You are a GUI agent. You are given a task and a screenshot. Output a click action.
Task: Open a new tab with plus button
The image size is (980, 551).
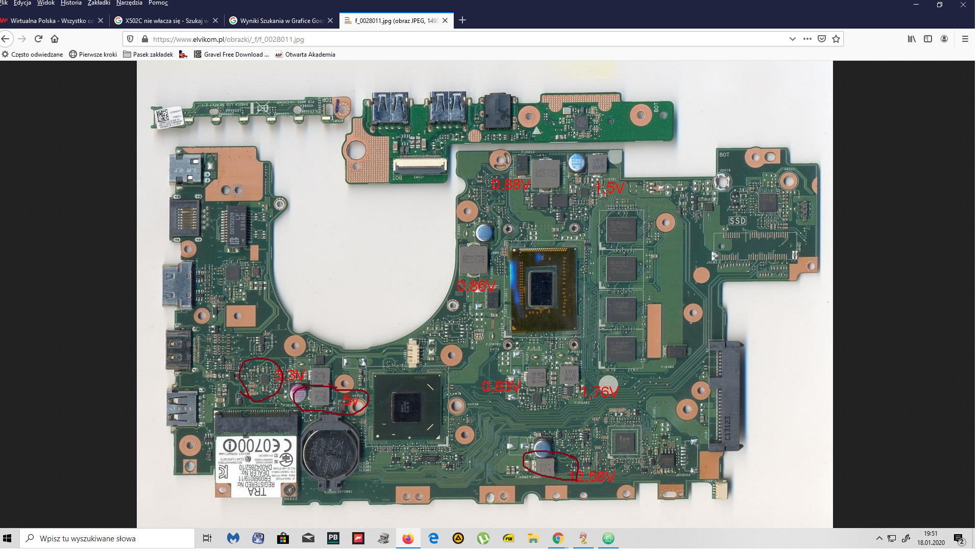pos(462,20)
